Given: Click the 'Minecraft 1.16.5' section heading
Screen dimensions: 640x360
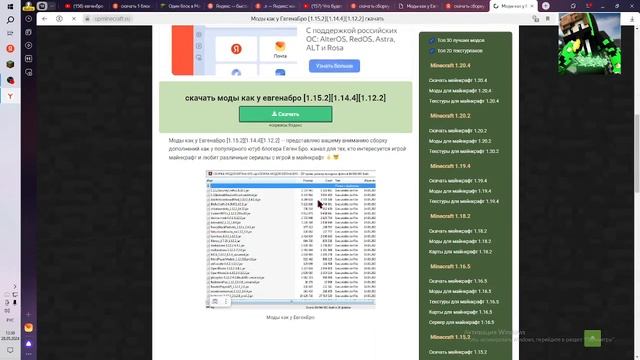Looking at the screenshot, I should 450,266.
